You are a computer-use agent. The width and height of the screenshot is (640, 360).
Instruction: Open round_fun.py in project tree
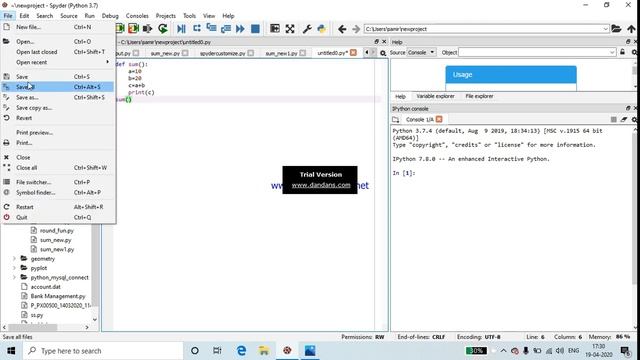56,231
